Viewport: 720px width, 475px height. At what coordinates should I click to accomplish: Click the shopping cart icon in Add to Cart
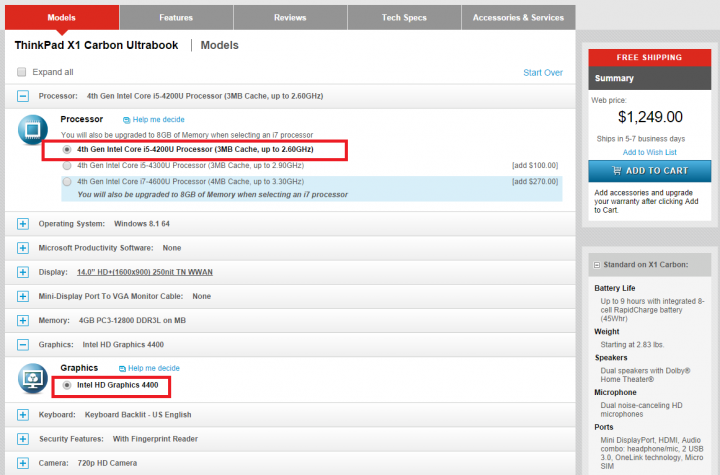click(x=616, y=170)
